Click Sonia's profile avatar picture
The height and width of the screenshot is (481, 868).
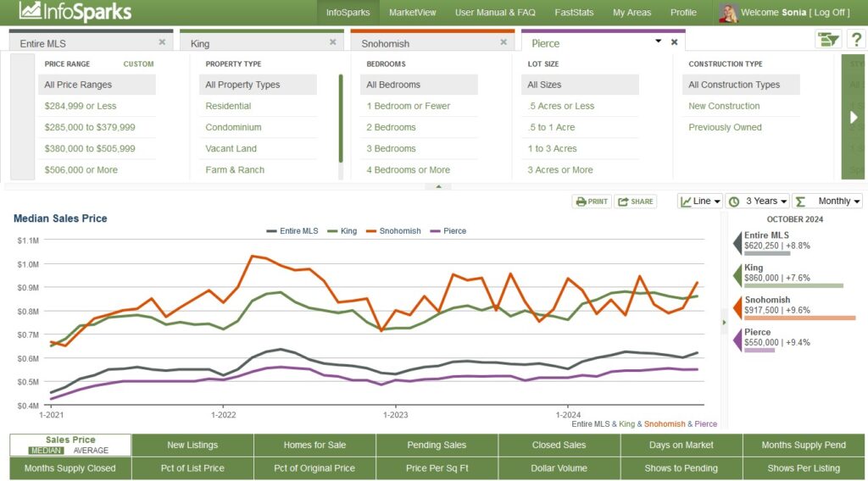pos(727,13)
